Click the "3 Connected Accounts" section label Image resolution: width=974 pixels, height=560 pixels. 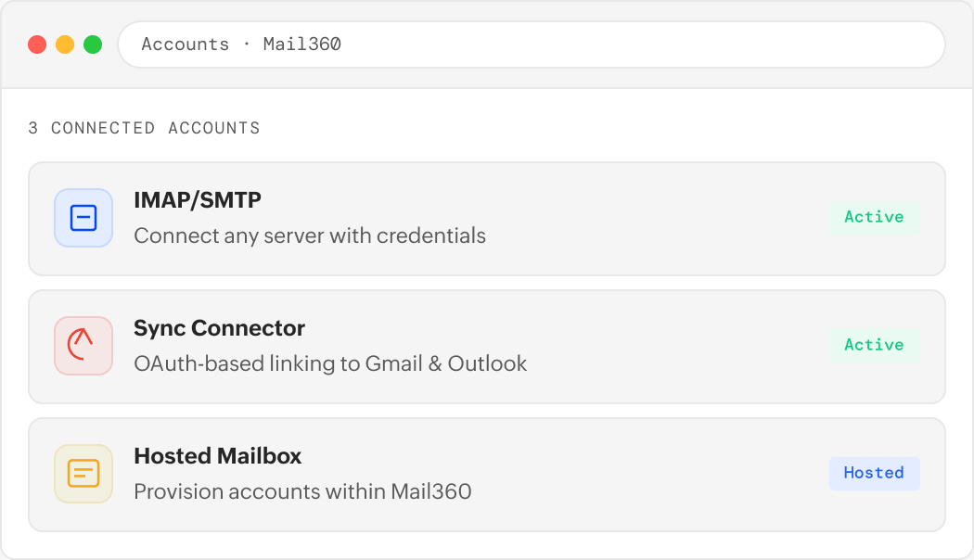144,128
